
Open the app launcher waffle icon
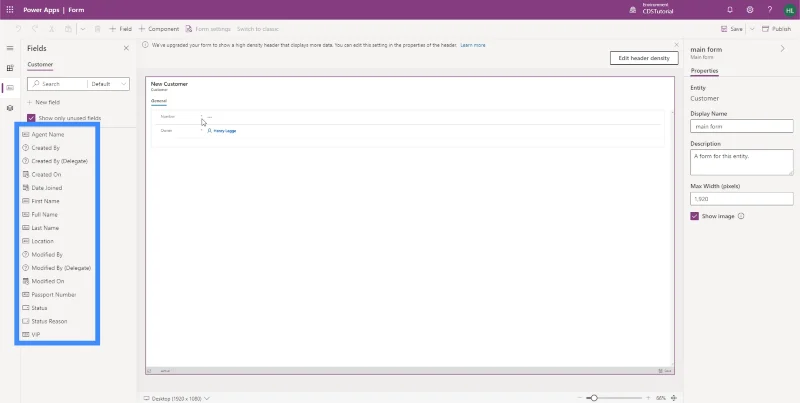click(x=10, y=10)
